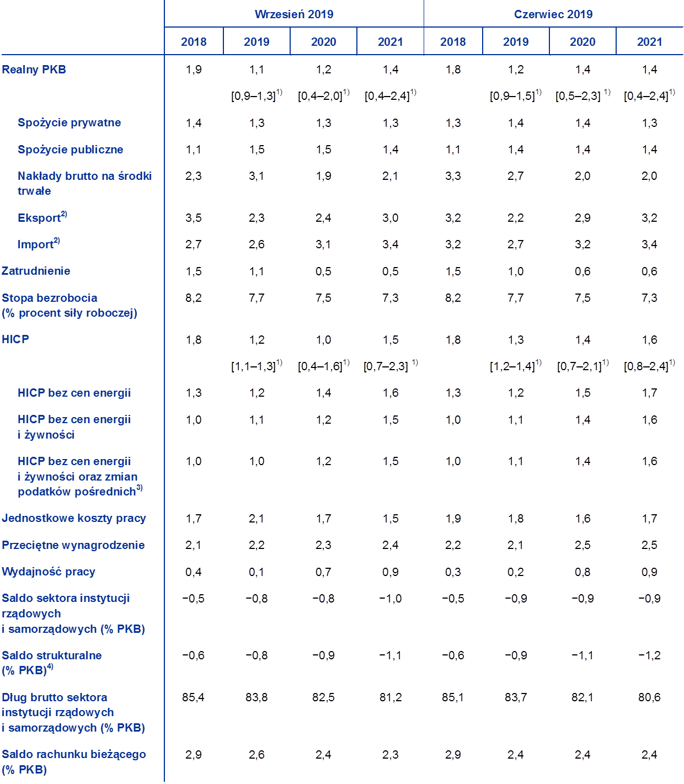Select the "Zatrudnienie" row label

tap(36, 271)
